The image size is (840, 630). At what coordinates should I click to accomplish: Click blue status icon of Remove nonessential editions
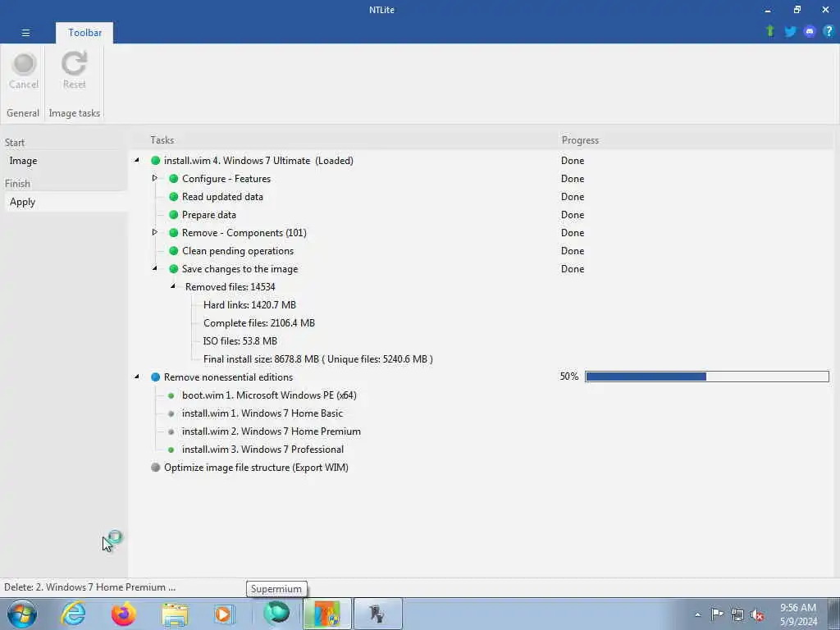pyautogui.click(x=155, y=377)
